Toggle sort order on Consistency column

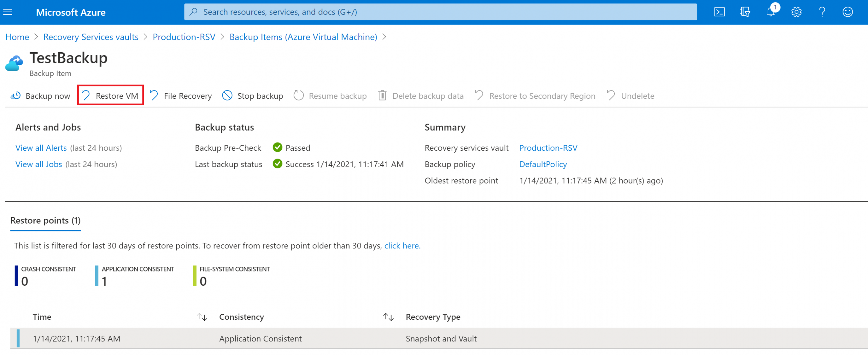(388, 317)
